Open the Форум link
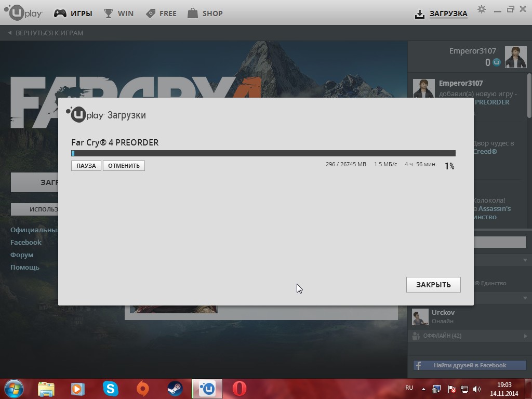The width and height of the screenshot is (532, 399). tap(22, 255)
